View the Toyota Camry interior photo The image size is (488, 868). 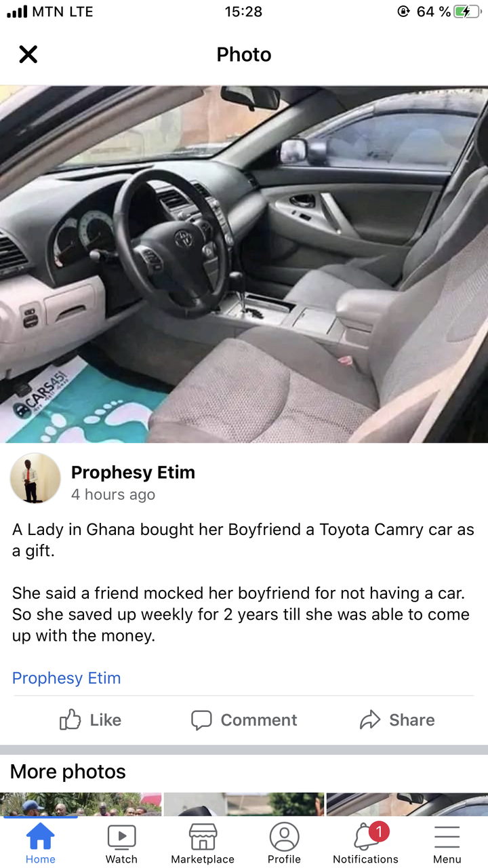(244, 264)
